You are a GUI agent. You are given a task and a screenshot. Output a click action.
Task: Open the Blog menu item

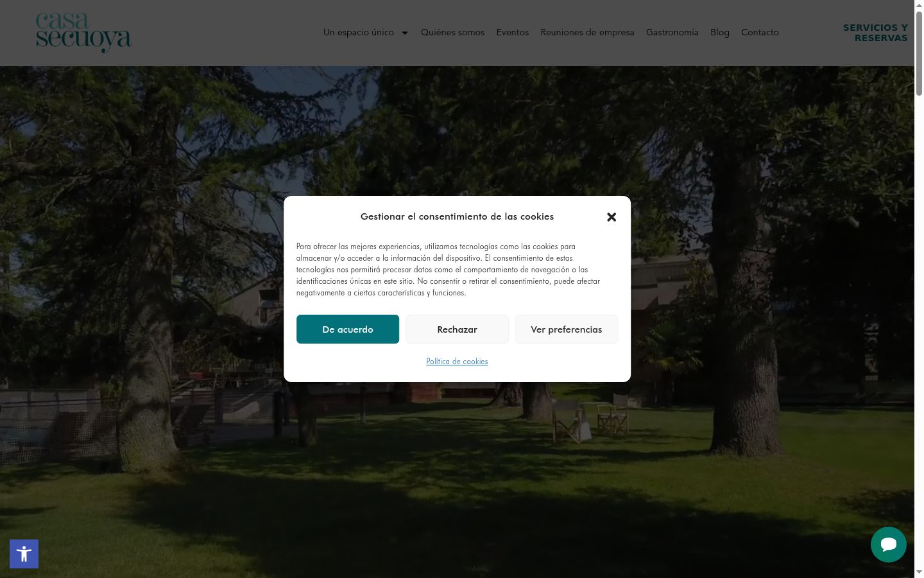point(719,32)
